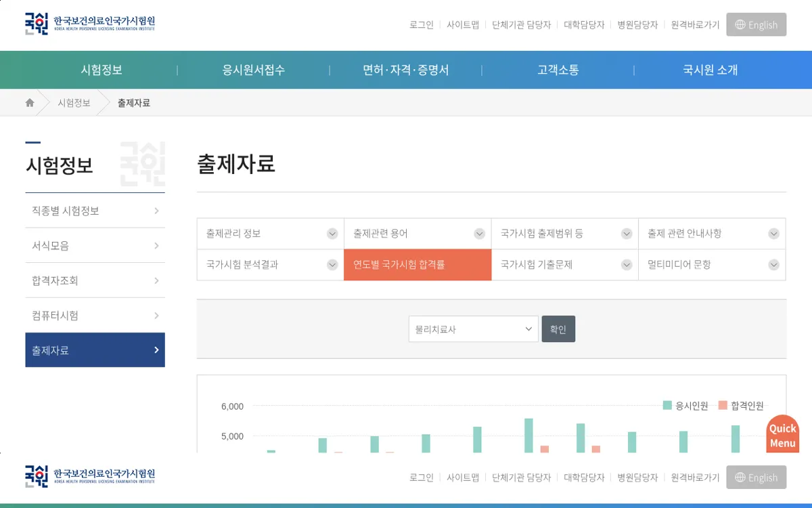The image size is (812, 508).
Task: Click chevron on 컴퓨터시험 sidebar item
Action: (156, 316)
